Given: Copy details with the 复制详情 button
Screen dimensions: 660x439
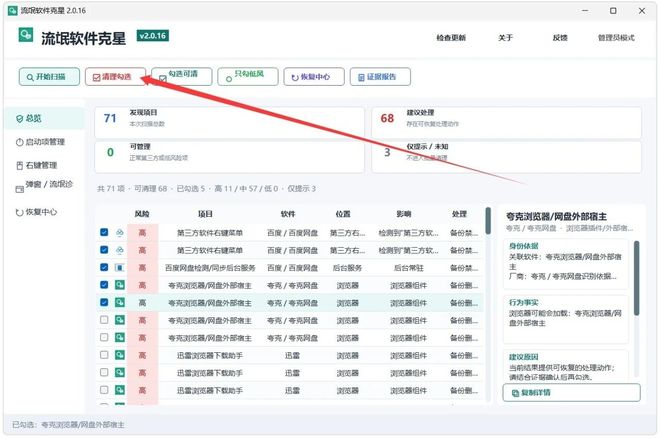Looking at the screenshot, I should pyautogui.click(x=571, y=393).
